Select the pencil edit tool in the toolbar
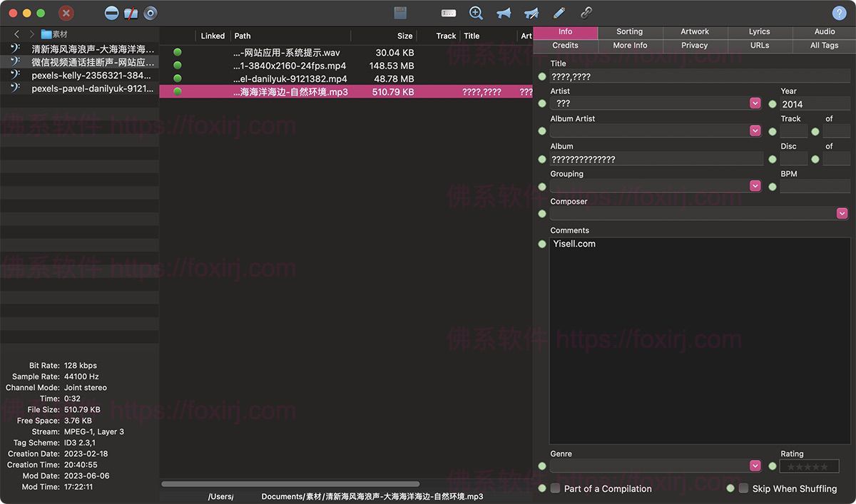 (559, 12)
